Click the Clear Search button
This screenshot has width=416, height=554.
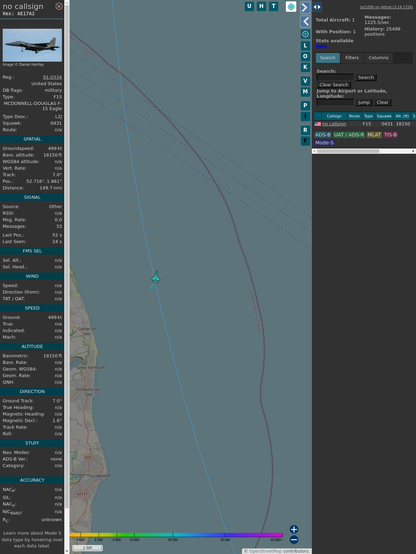click(x=334, y=85)
